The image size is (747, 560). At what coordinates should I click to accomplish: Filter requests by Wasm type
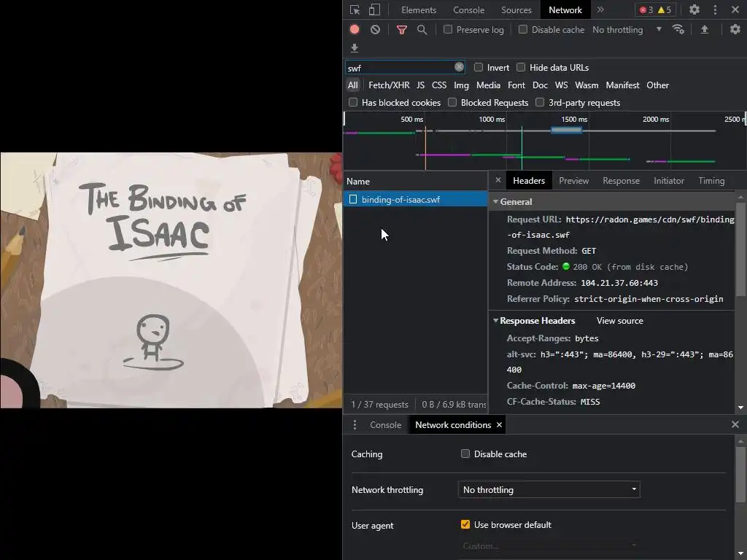[x=587, y=85]
